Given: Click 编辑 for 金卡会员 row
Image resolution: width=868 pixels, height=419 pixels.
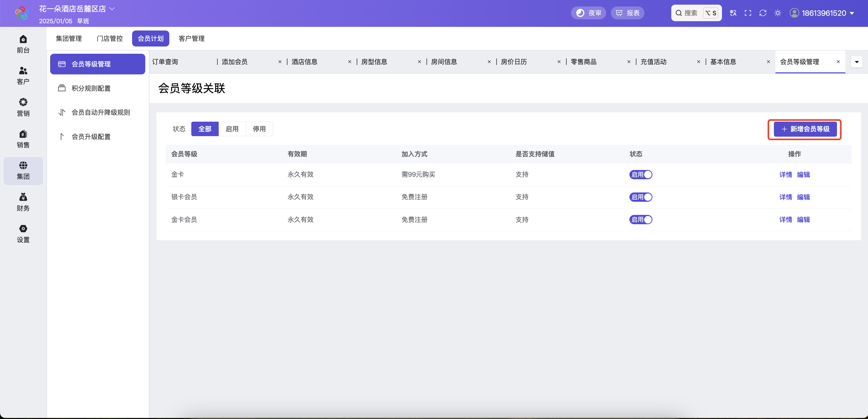Looking at the screenshot, I should [x=803, y=220].
